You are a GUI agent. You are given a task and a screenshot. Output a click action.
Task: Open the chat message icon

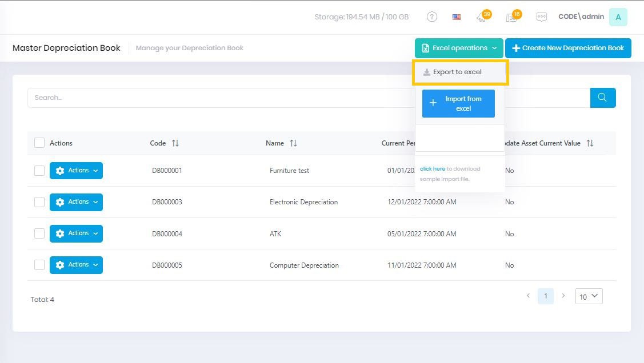point(541,17)
